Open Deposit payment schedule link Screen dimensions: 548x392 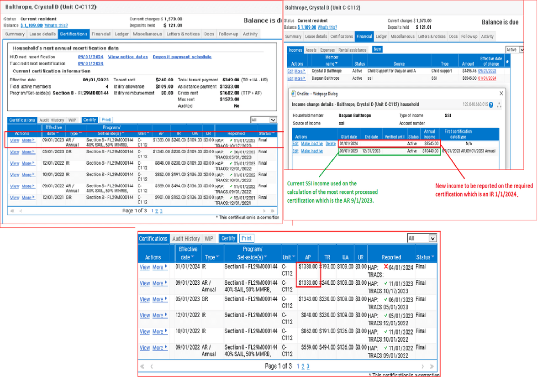point(182,57)
